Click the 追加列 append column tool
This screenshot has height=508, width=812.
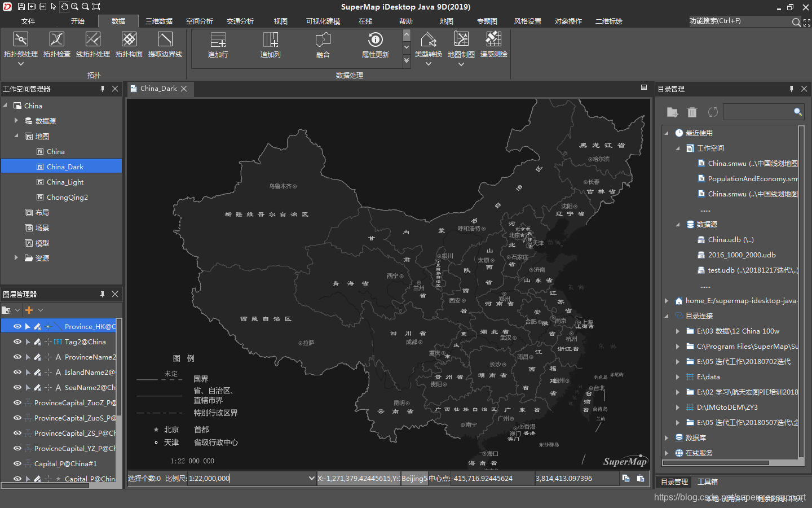(x=271, y=45)
